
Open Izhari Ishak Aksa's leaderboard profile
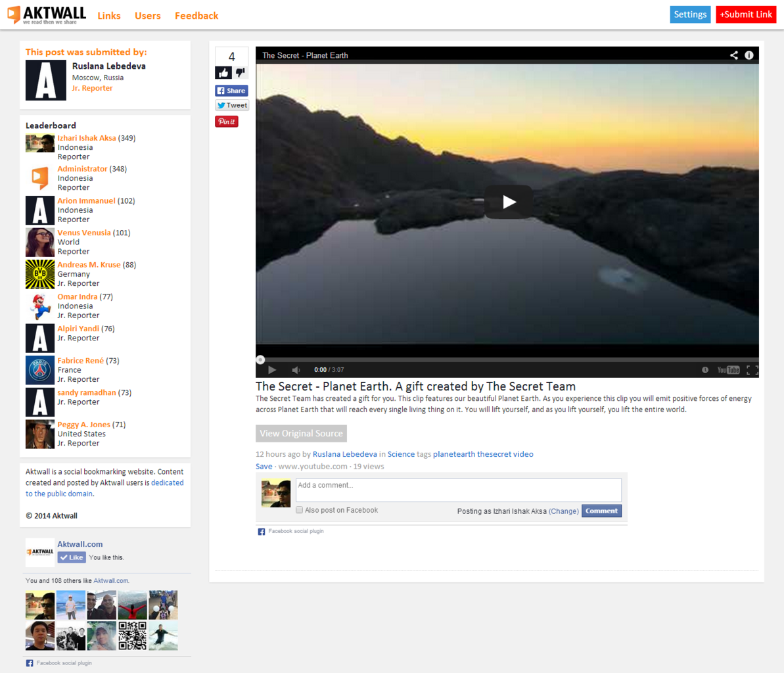87,138
